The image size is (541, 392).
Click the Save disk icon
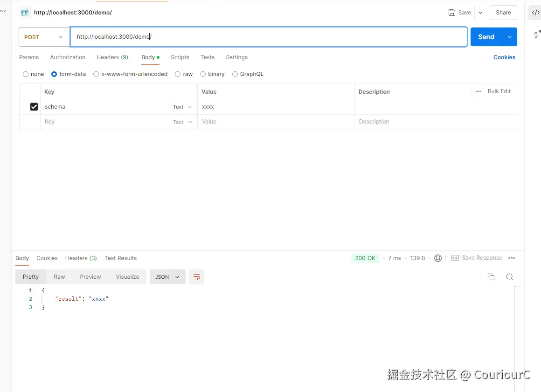tap(451, 13)
